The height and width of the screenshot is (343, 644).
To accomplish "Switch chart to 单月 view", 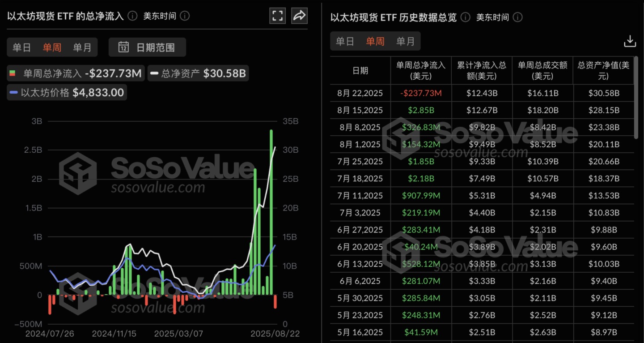I will pos(82,47).
